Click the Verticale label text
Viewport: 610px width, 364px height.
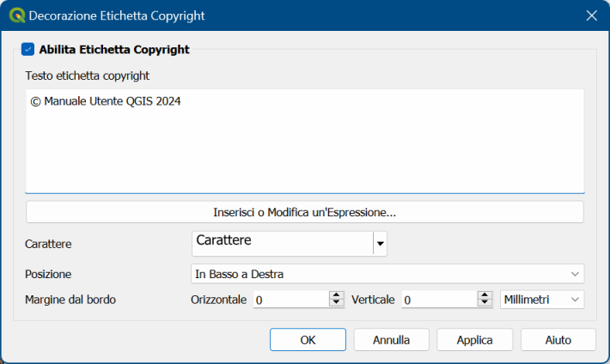click(373, 300)
